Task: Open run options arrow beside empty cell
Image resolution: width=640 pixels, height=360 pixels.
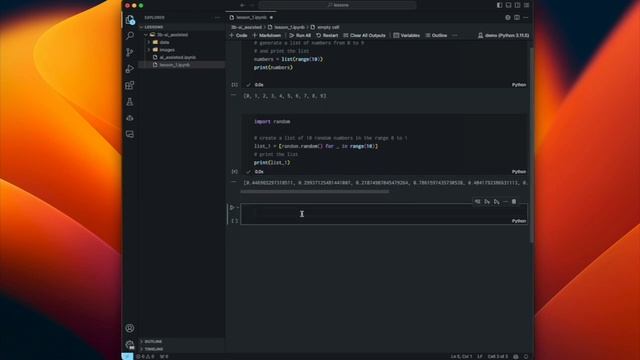Action: [x=238, y=208]
